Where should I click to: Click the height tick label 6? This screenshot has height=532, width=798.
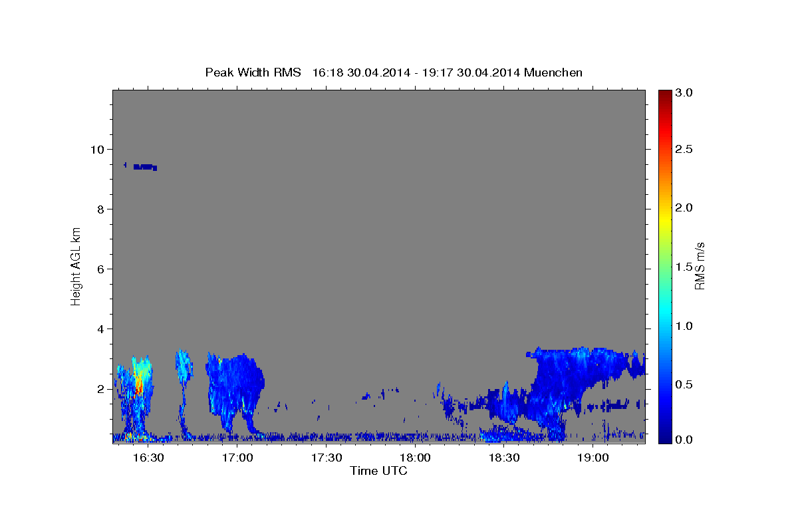coord(102,269)
